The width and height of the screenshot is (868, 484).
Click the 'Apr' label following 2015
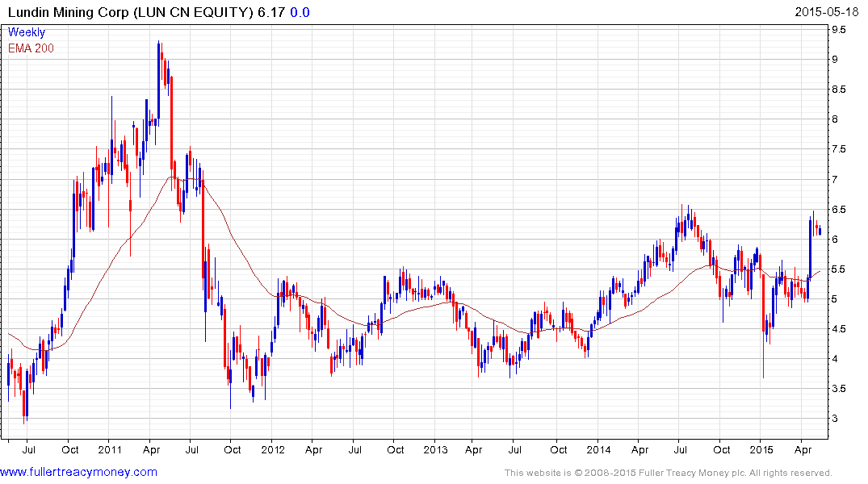803,449
